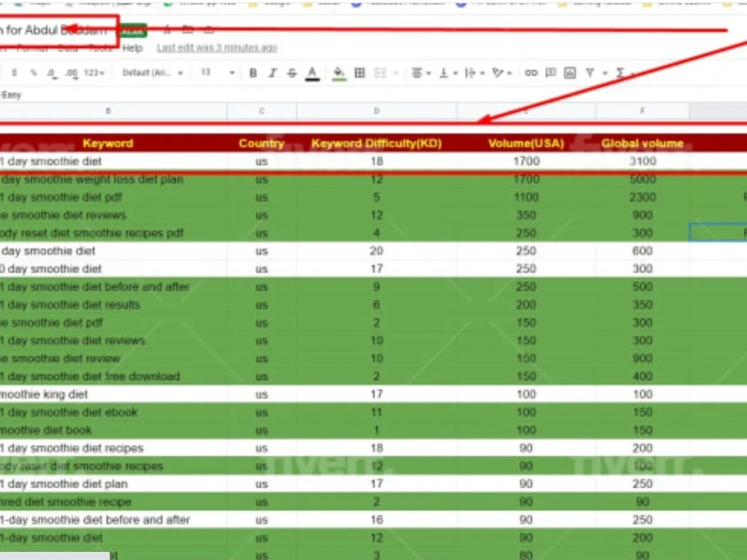Select 'reset diet smoothie recipes pdf' cell
This screenshot has height=560, width=747.
coord(114,233)
